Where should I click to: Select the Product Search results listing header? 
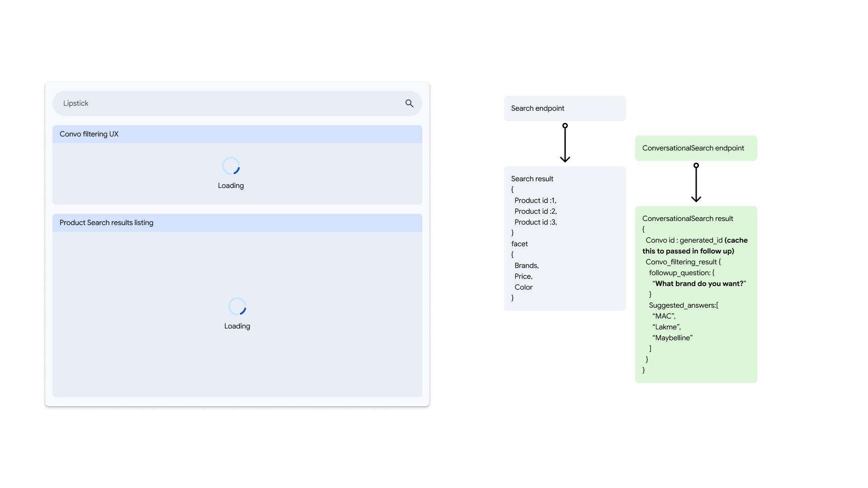point(237,223)
